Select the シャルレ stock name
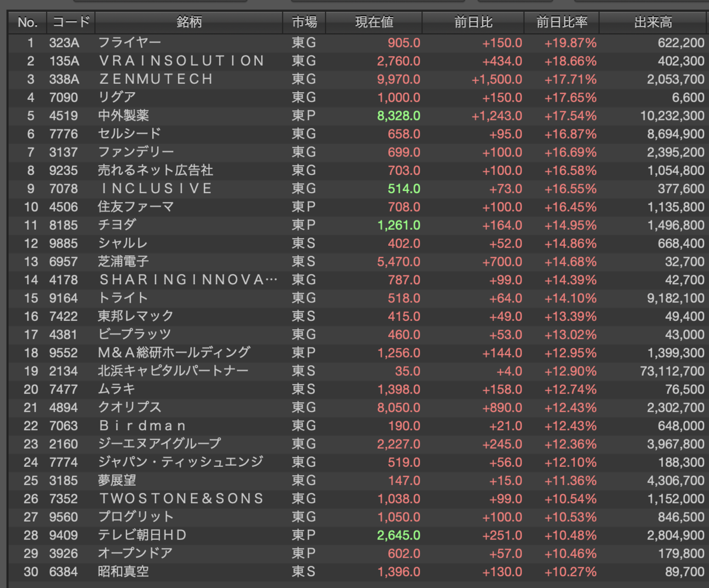709x588 pixels. point(123,243)
